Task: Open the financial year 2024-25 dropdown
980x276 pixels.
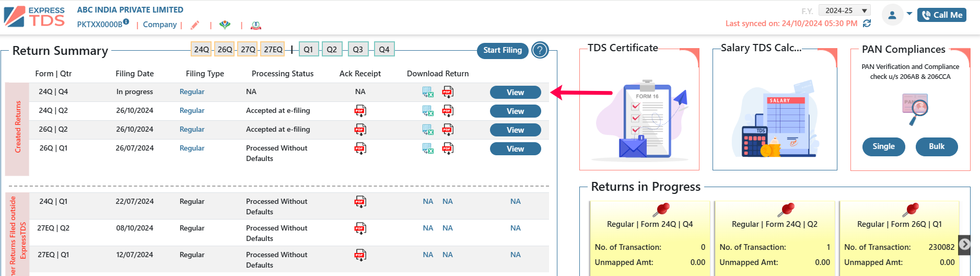Action: [845, 10]
